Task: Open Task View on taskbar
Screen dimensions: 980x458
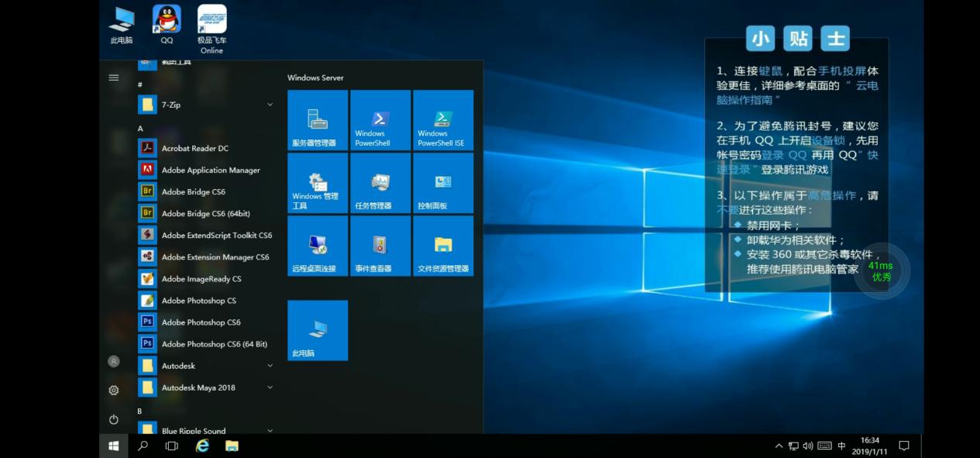Action: pos(172,446)
